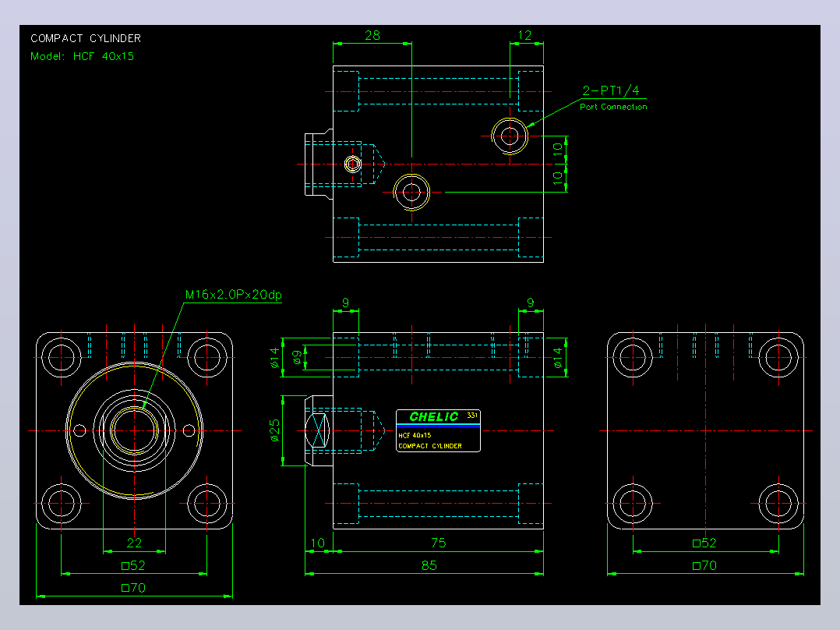Select the "M16x2.0Px20dp" thread callout
The width and height of the screenshot is (840, 630).
pos(233,295)
